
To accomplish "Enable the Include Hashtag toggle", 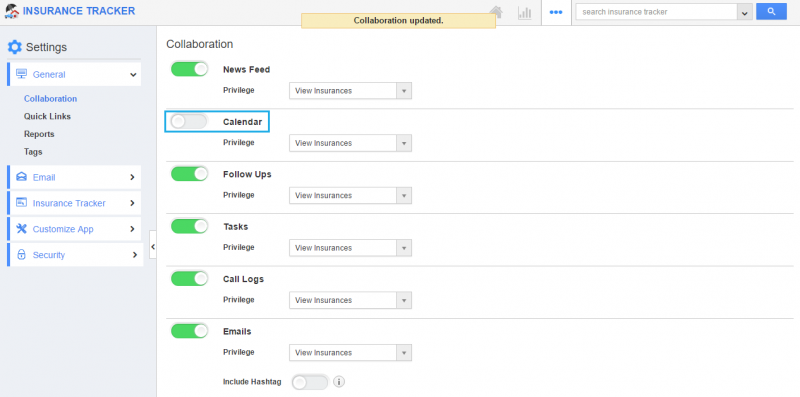I will [310, 382].
